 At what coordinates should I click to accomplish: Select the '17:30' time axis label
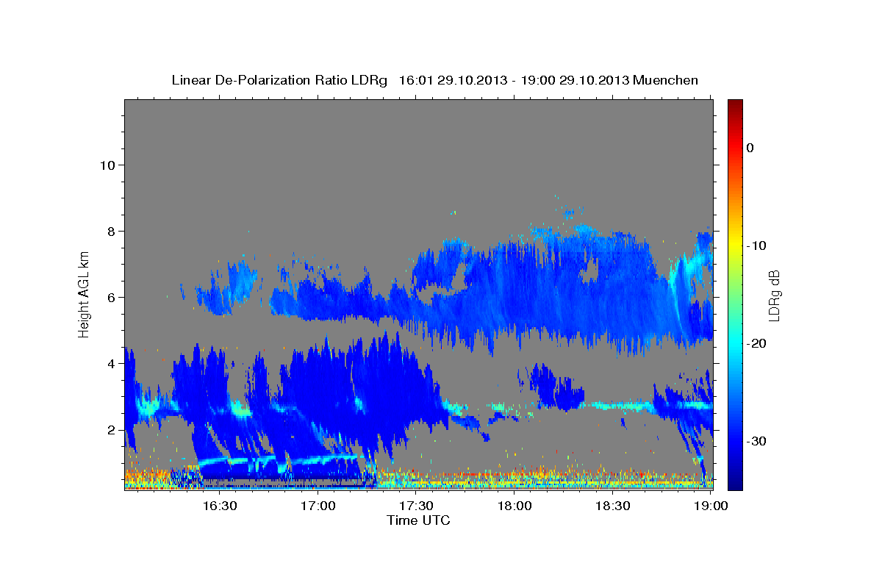416,506
